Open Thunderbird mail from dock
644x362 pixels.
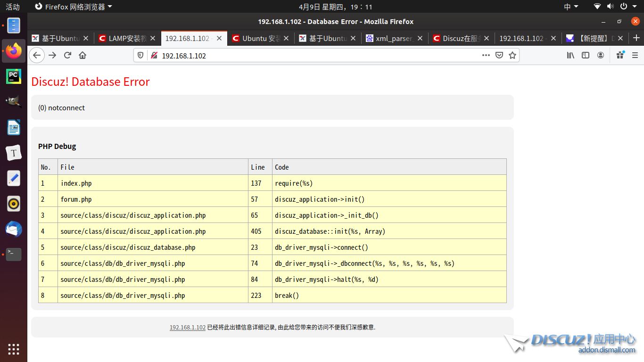(x=14, y=229)
